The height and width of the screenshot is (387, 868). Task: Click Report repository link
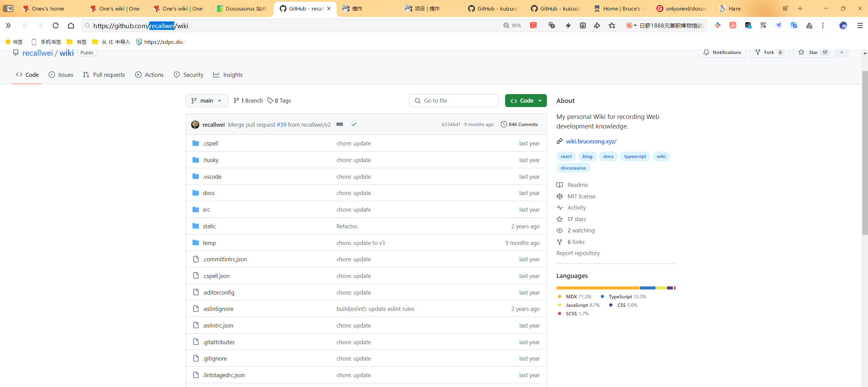click(x=578, y=253)
